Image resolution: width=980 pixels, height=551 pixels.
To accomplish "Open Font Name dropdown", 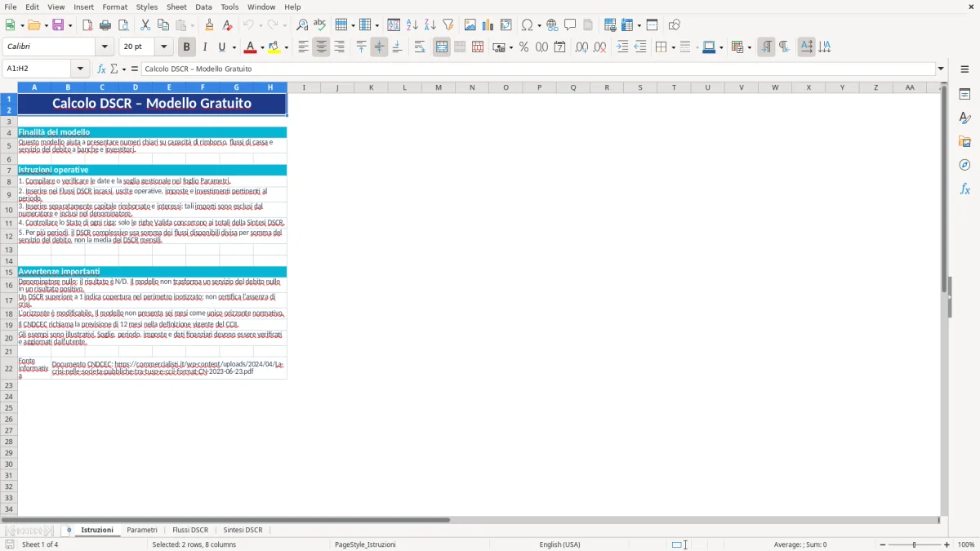I will point(105,47).
